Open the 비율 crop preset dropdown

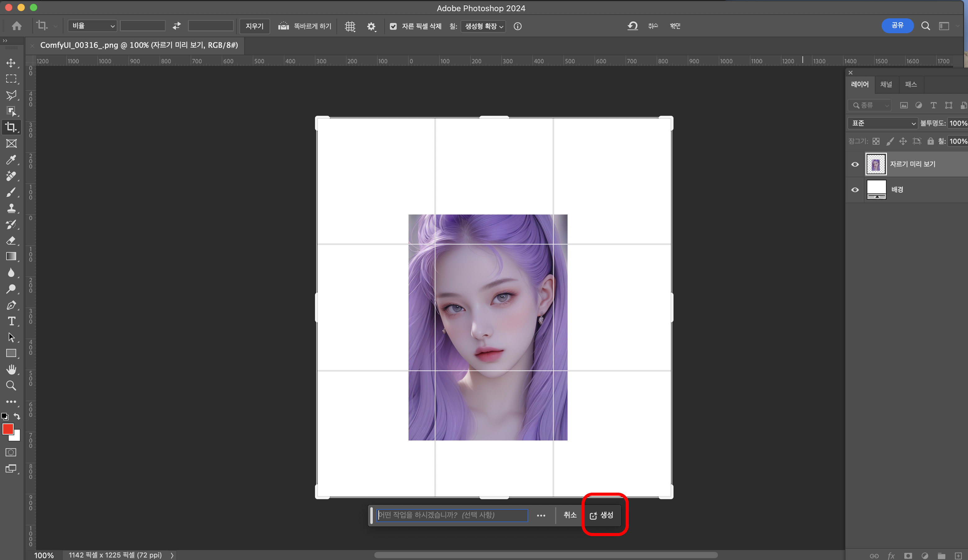point(92,26)
